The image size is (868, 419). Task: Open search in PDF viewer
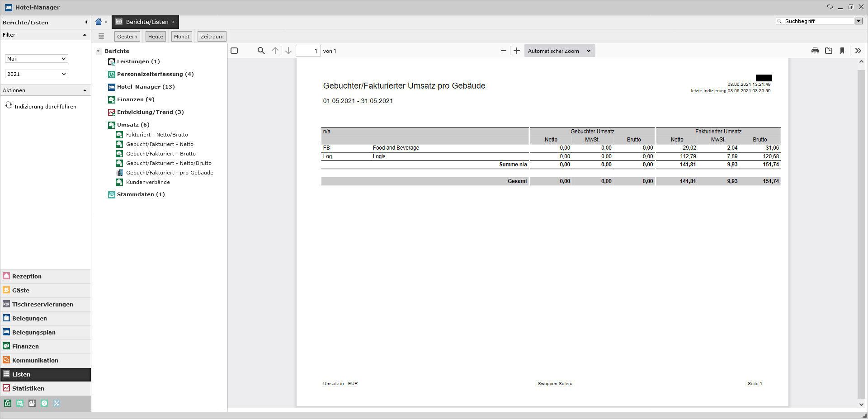[261, 51]
